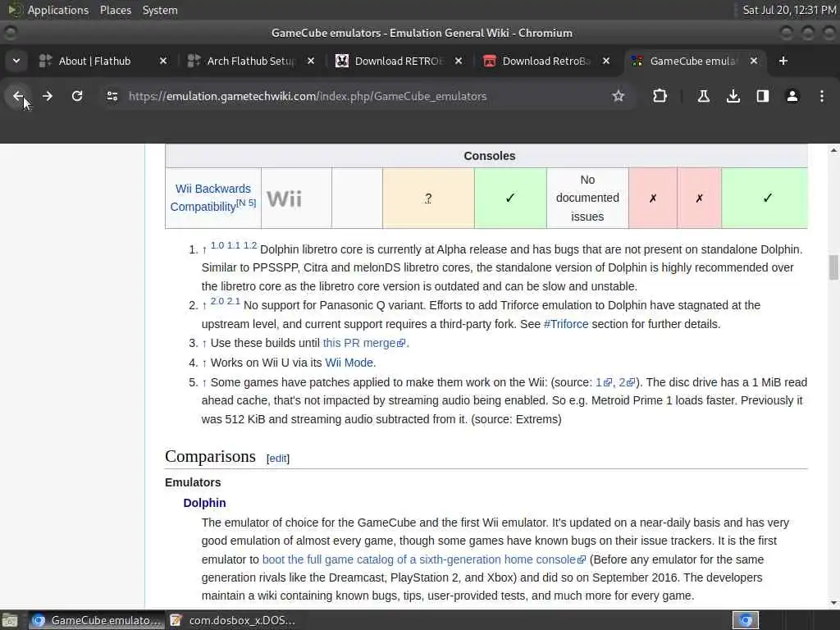
Task: Open the Dolphin emulator link
Action: pyautogui.click(x=204, y=503)
